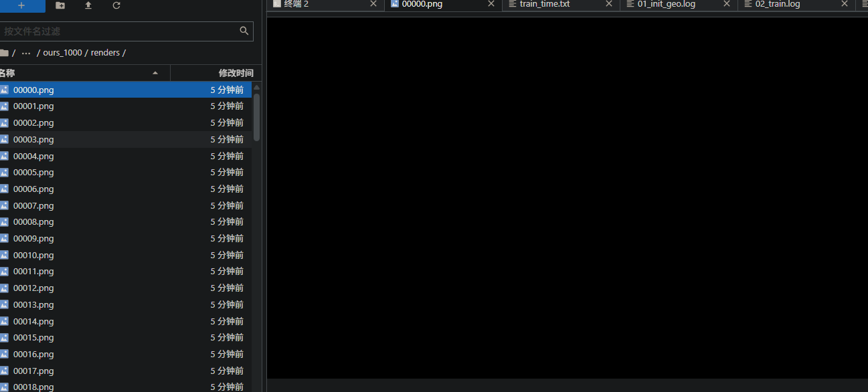Select file 00001.png
Screen dimensions: 868x392
(x=126, y=106)
